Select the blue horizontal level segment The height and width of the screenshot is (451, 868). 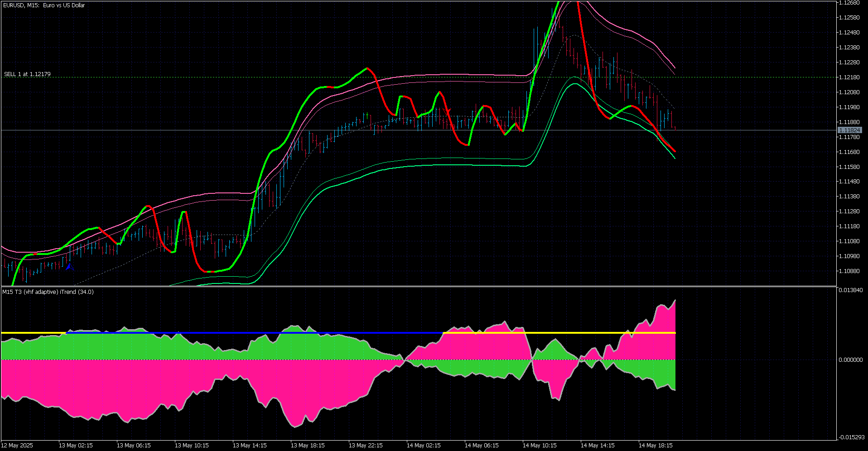(254, 333)
